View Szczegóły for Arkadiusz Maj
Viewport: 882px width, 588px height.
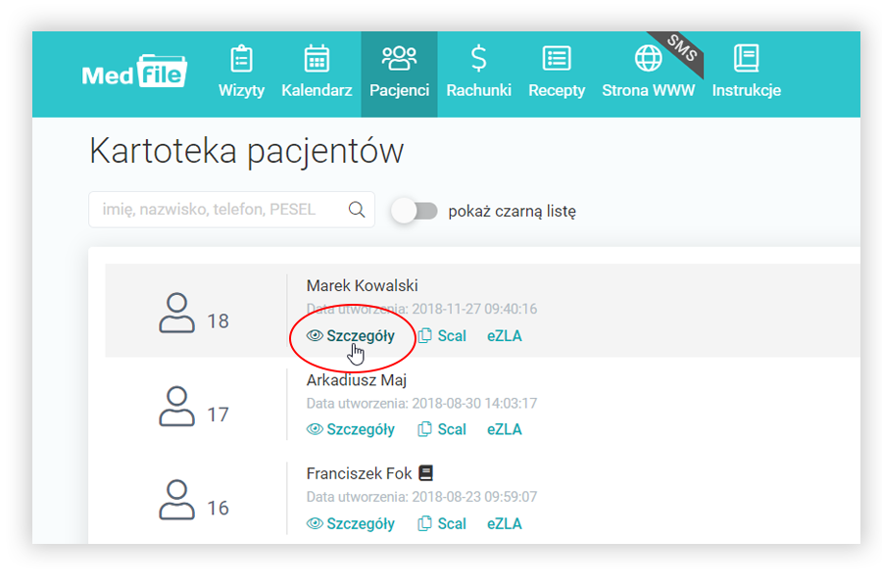pyautogui.click(x=351, y=429)
